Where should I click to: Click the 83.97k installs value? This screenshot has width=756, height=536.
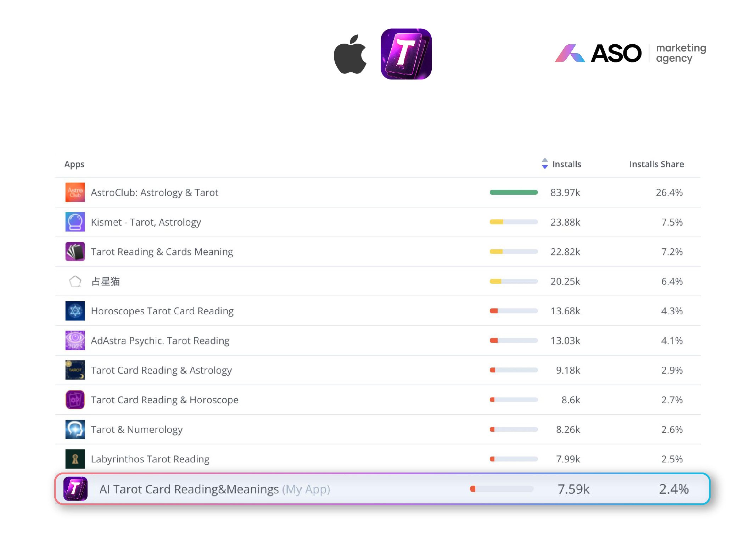pos(565,193)
